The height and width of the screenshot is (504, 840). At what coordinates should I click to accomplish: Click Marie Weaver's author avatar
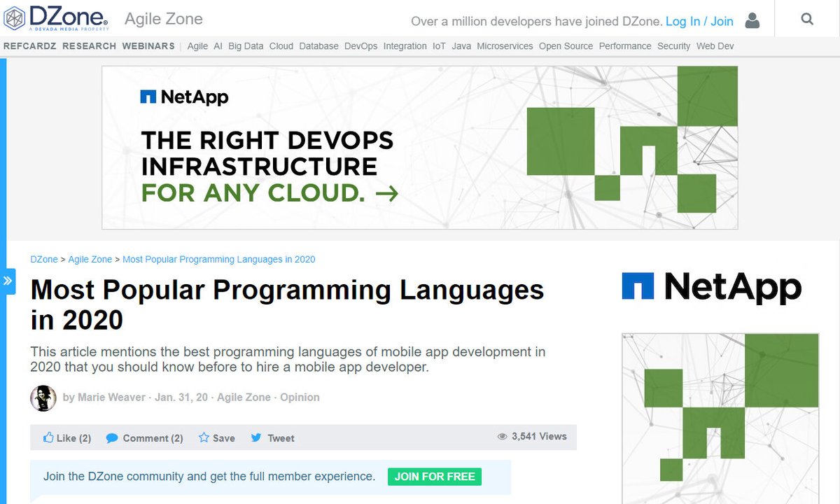(43, 398)
